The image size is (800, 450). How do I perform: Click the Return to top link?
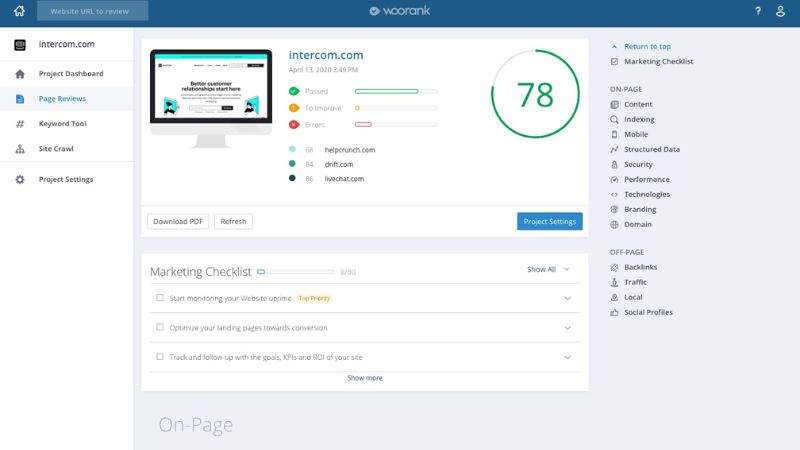(647, 46)
